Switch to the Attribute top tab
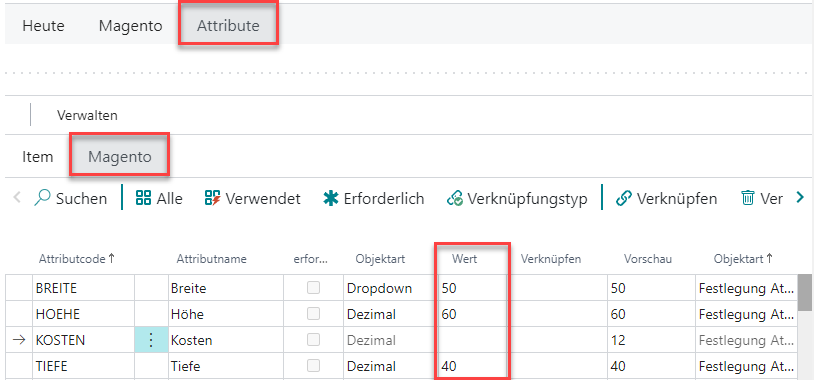 (x=228, y=25)
